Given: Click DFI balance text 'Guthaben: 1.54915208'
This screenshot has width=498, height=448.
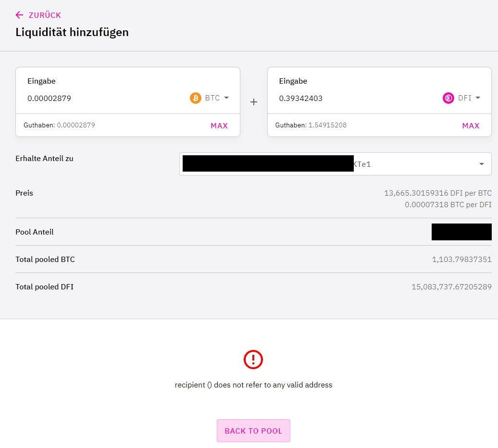Looking at the screenshot, I should pos(311,125).
